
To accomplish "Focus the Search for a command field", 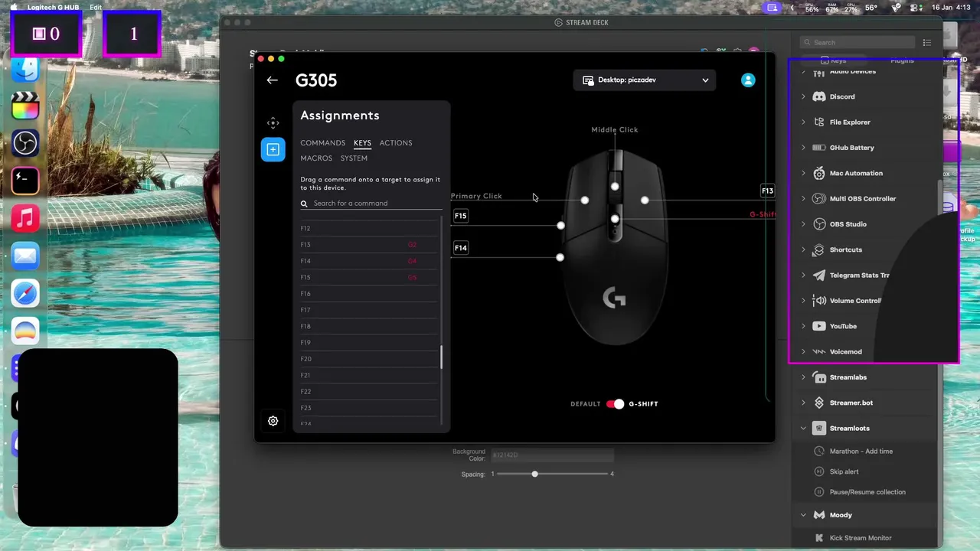I will [371, 204].
